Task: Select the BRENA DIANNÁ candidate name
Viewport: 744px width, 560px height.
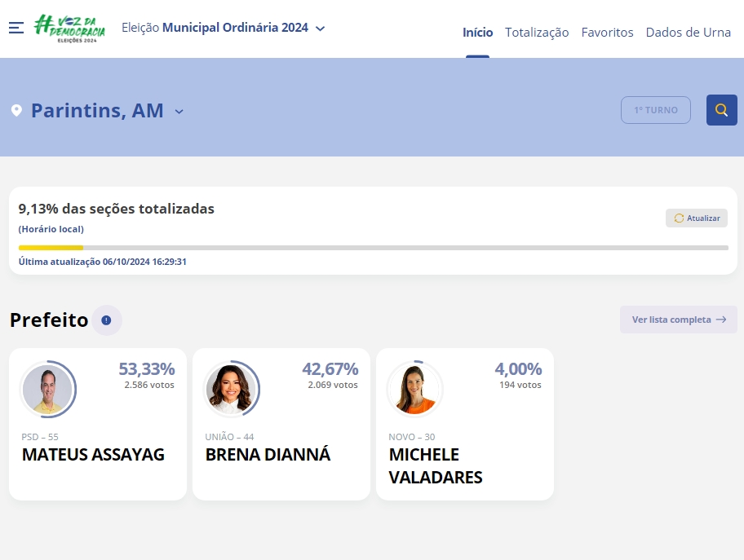Action: 268,455
